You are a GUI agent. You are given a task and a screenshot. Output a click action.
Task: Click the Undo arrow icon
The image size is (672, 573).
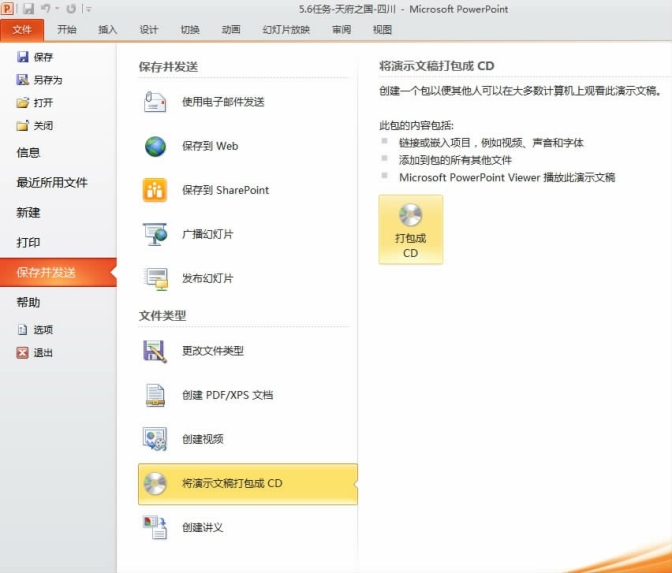[45, 9]
